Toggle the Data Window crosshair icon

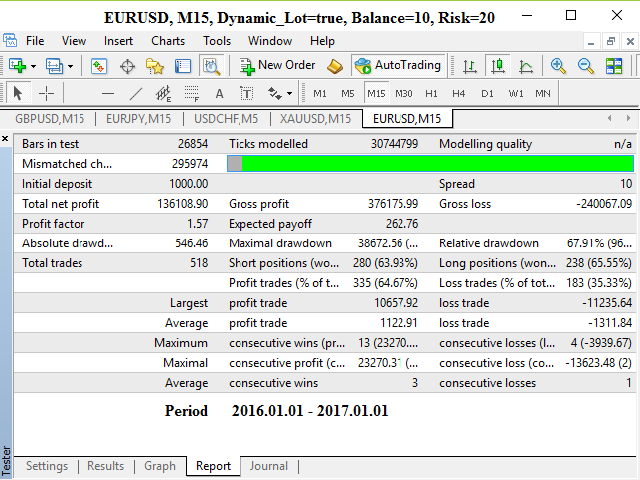(x=127, y=66)
